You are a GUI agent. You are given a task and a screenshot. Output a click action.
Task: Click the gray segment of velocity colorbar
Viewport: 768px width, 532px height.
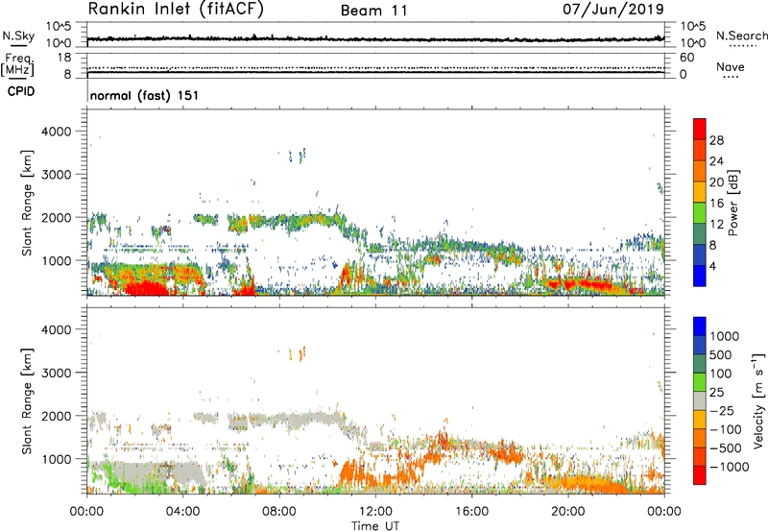coord(700,400)
